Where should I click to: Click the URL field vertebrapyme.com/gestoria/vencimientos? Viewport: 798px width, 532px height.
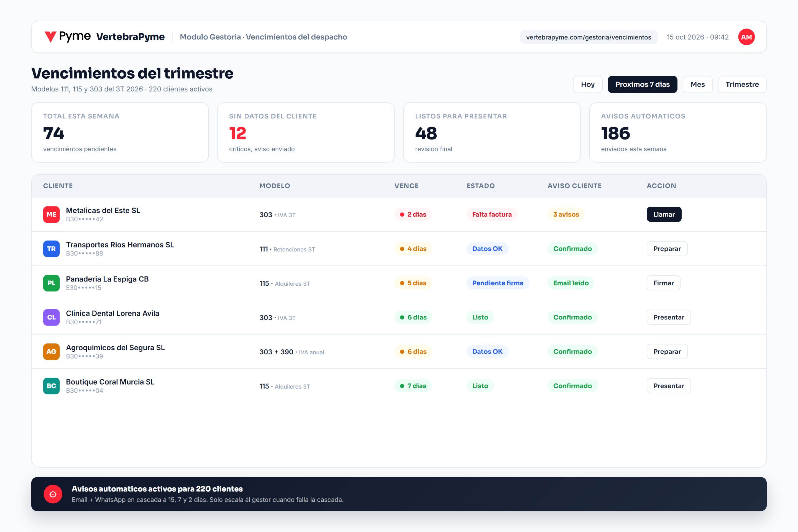pos(588,37)
